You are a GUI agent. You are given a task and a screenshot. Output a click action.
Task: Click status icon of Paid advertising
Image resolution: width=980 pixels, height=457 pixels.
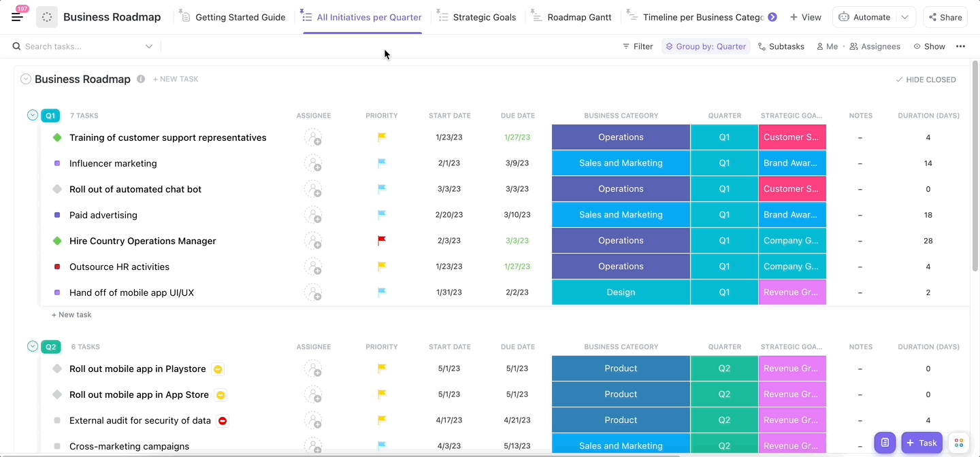57,215
